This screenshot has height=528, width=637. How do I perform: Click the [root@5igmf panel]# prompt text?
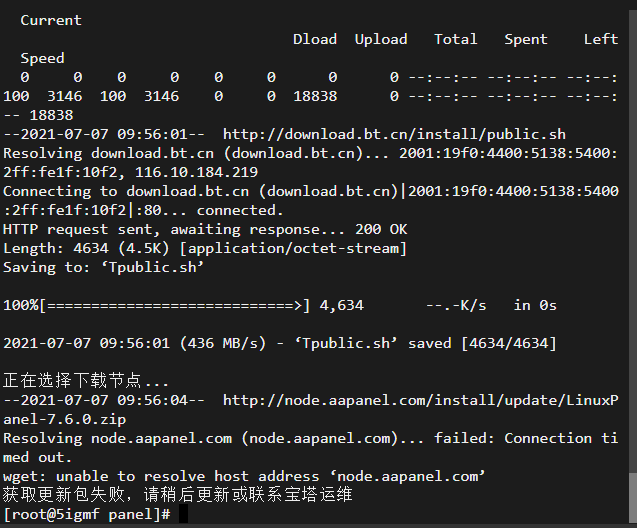point(87,515)
